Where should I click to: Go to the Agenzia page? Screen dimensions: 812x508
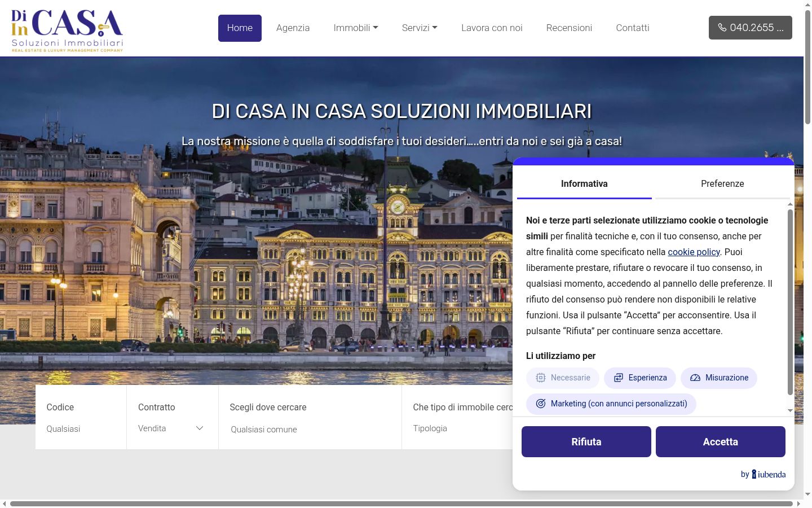tap(293, 28)
